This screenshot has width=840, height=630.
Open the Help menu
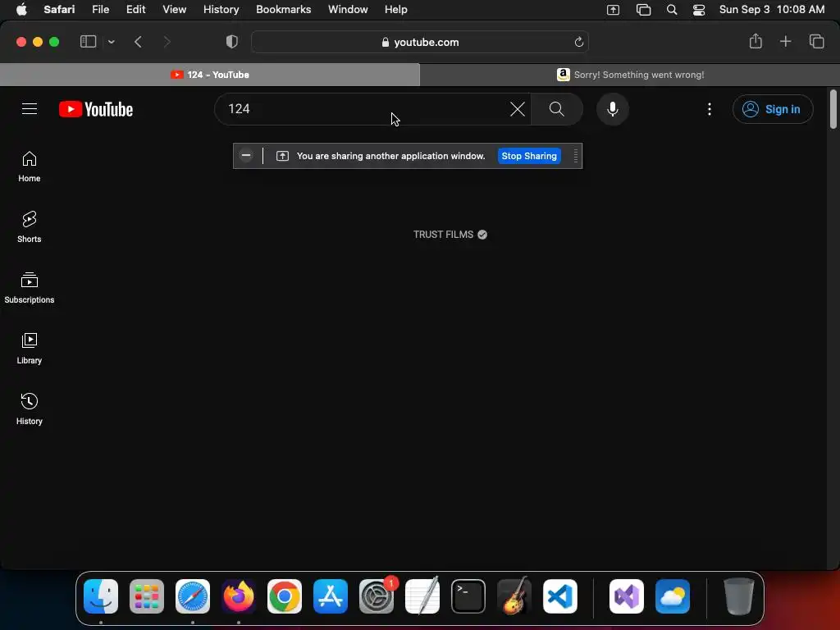[396, 9]
